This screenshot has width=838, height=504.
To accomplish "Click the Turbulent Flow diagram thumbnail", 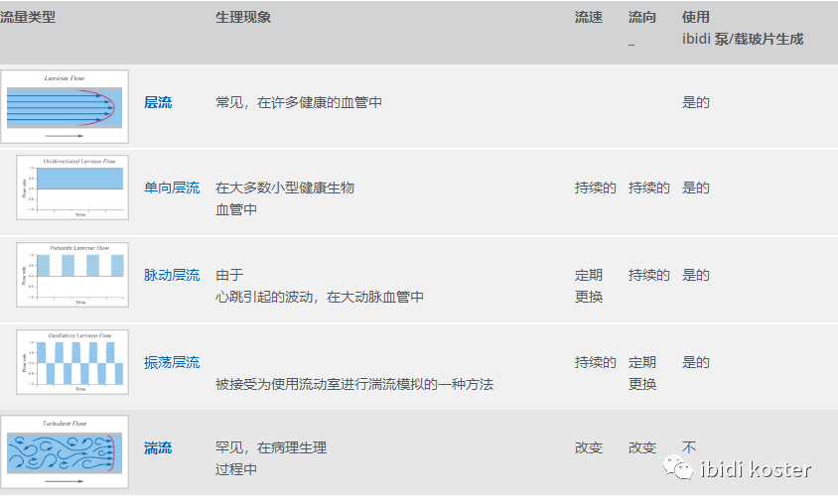I will [x=65, y=451].
